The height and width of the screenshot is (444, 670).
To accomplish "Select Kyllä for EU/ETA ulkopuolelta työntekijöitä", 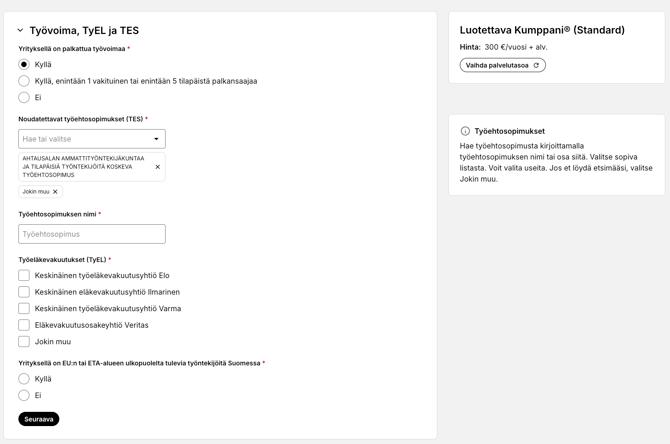I will pyautogui.click(x=24, y=379).
